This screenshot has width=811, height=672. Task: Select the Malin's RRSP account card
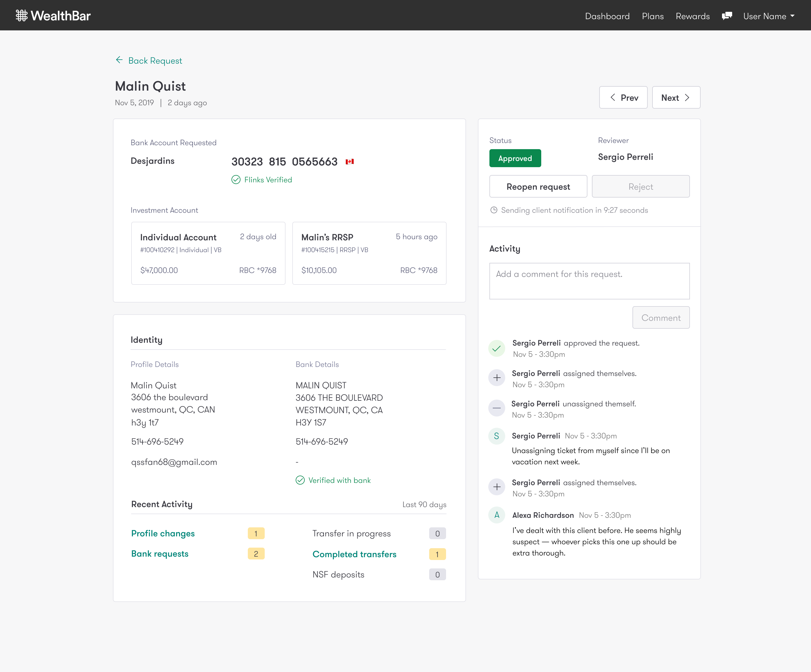point(369,253)
